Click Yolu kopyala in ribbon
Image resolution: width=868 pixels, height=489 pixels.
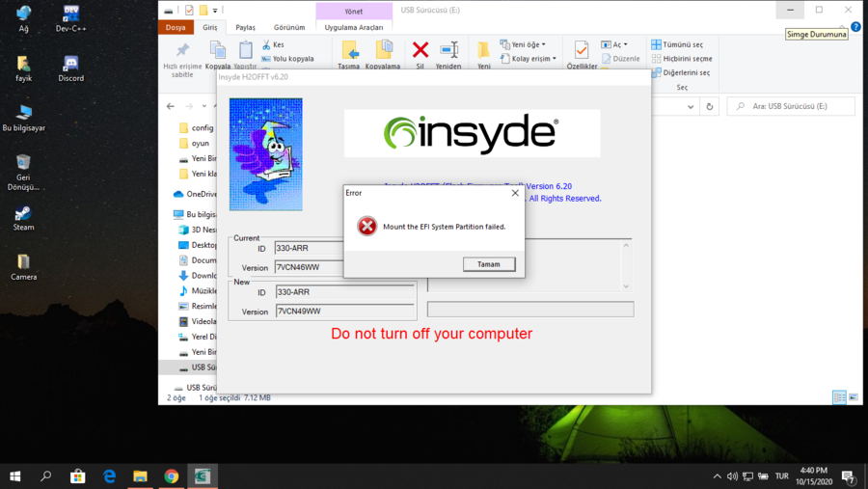pyautogui.click(x=287, y=59)
